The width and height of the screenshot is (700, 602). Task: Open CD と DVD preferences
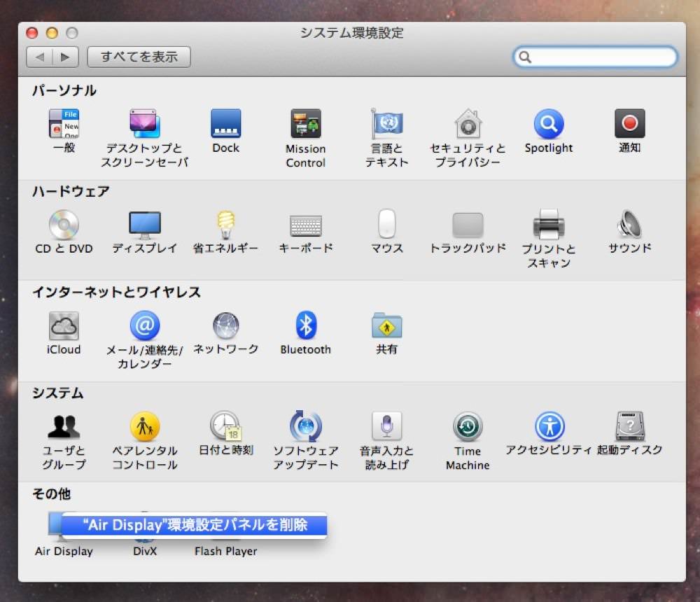coord(64,225)
